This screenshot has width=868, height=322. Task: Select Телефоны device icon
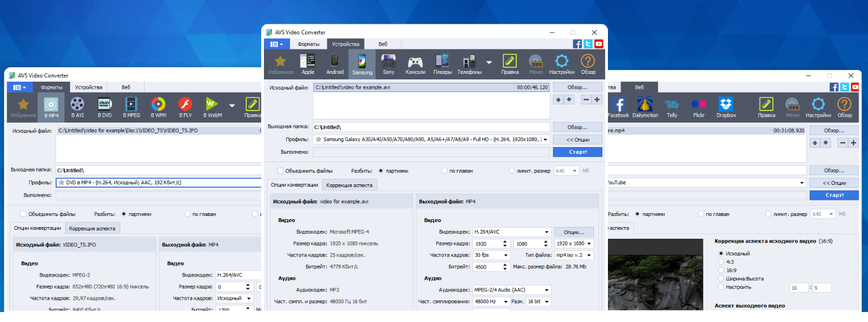pos(470,64)
